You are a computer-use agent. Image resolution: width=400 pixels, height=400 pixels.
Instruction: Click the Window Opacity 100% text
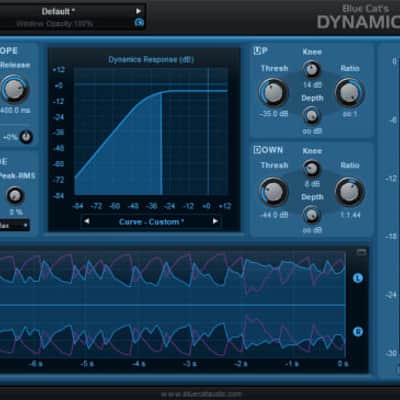pyautogui.click(x=54, y=24)
